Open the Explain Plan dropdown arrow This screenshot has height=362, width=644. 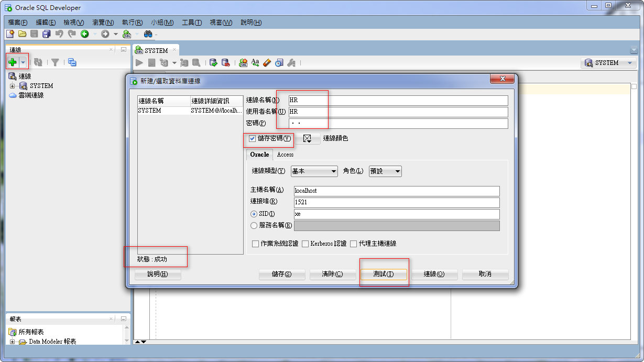coord(174,63)
